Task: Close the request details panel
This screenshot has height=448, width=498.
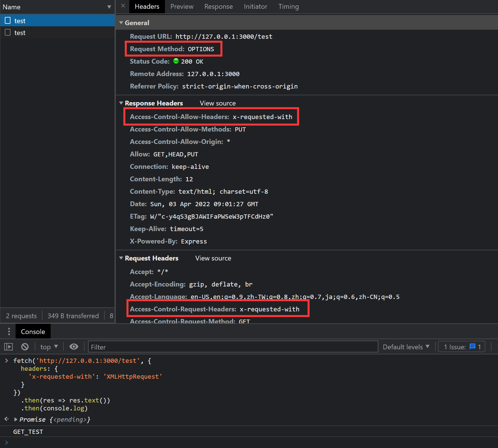Action: [123, 6]
